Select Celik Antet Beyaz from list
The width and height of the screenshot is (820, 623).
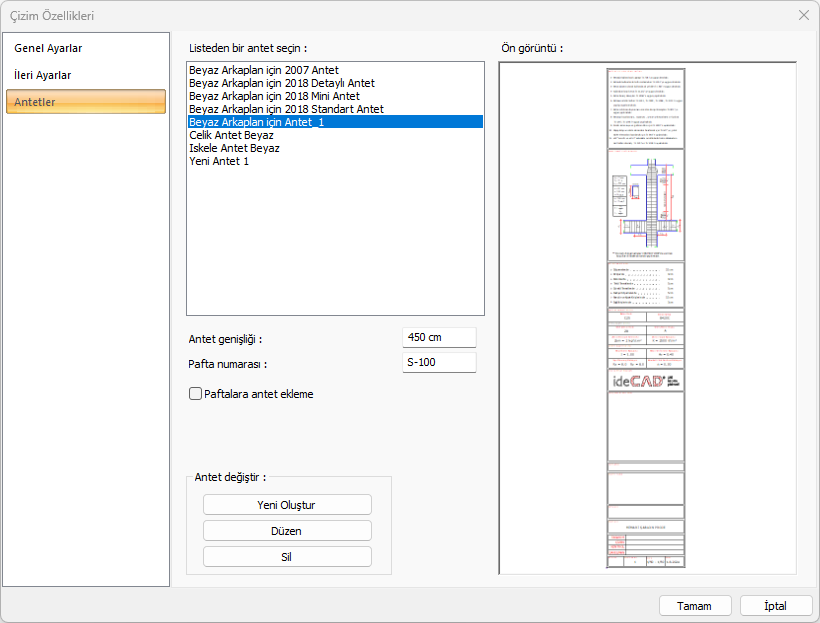[231, 135]
